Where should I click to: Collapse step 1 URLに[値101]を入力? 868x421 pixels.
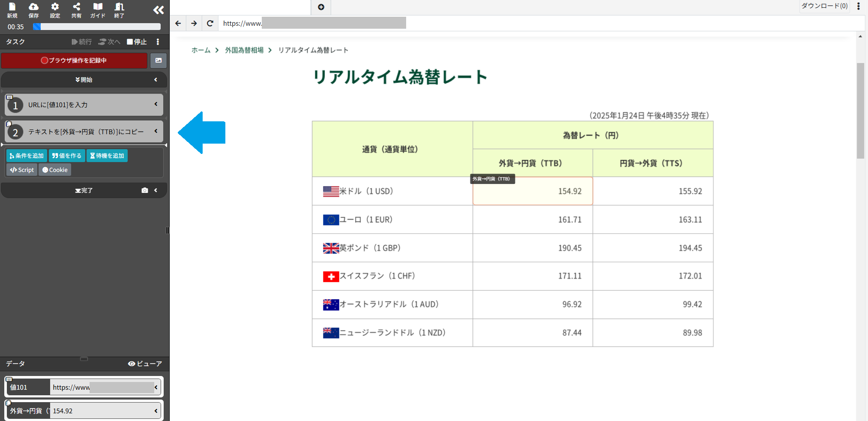156,105
